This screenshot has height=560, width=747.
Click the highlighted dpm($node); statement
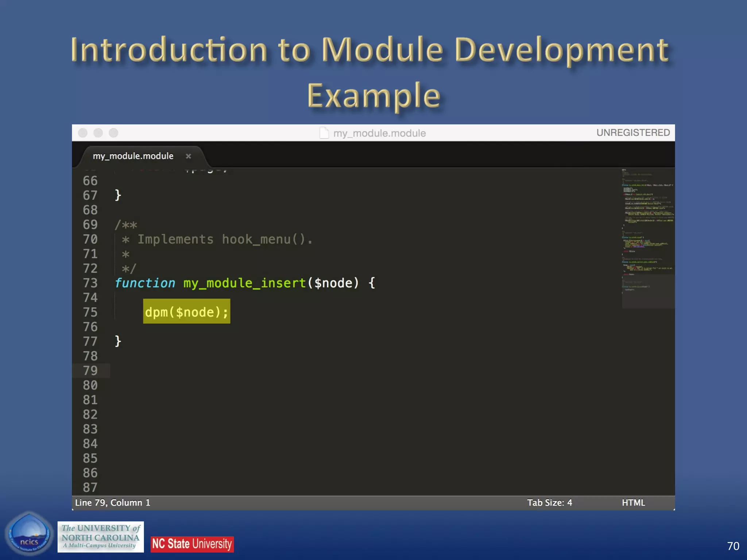(186, 312)
